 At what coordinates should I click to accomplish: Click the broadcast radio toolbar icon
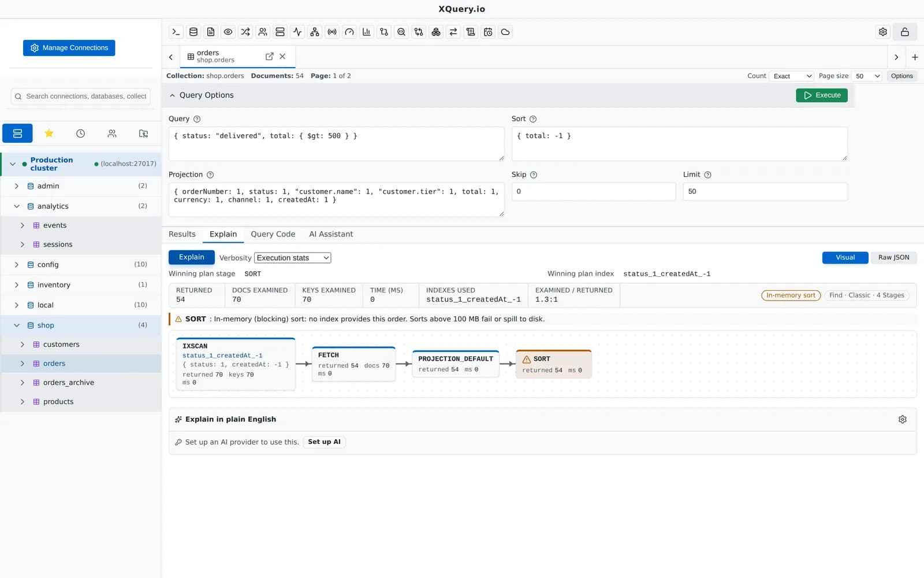pos(332,32)
